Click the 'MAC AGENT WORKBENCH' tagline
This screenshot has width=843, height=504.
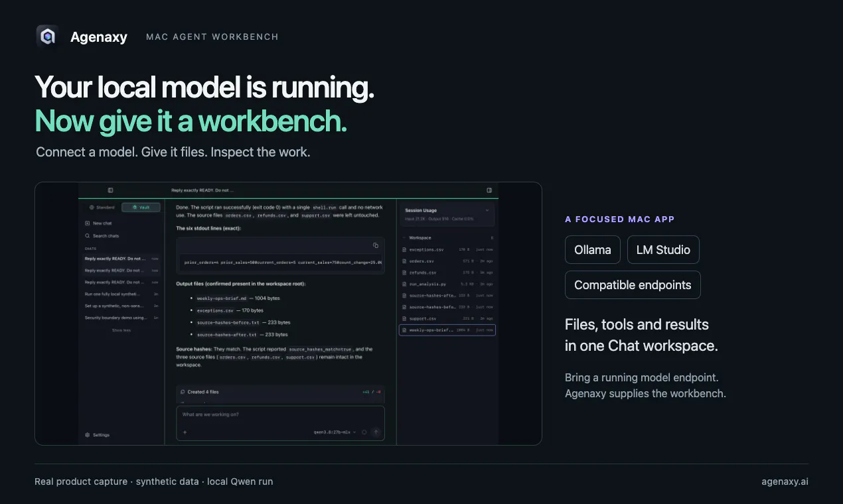pos(212,36)
